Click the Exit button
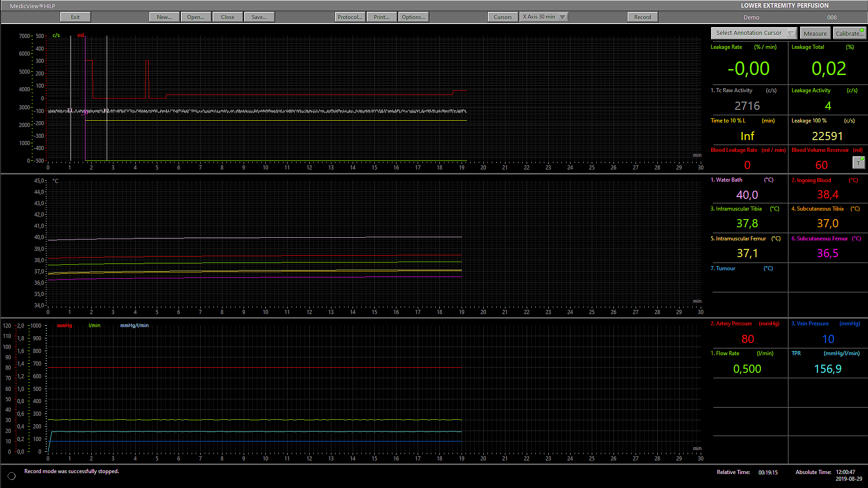Viewport: 868px width, 488px height. (x=75, y=17)
